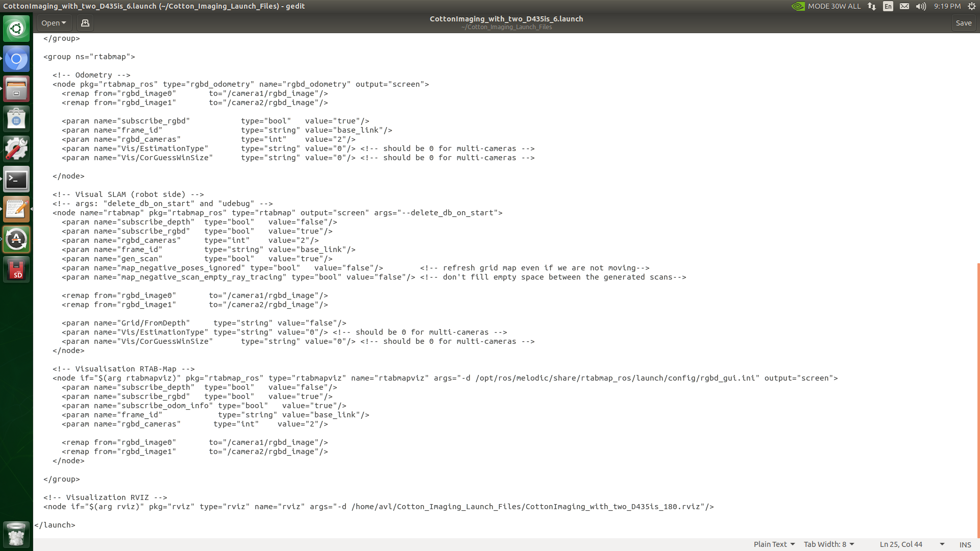This screenshot has height=551, width=980.
Task: Click the Save button
Action: click(x=963, y=23)
